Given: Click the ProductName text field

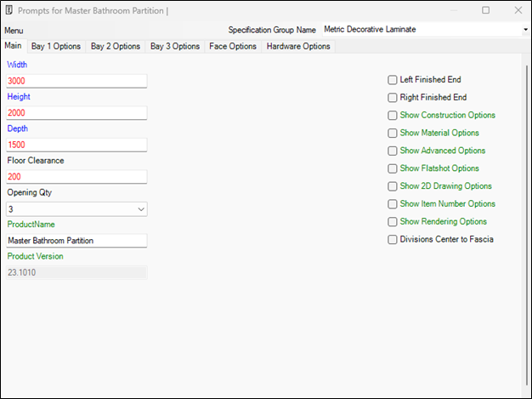Looking at the screenshot, I should [x=76, y=241].
